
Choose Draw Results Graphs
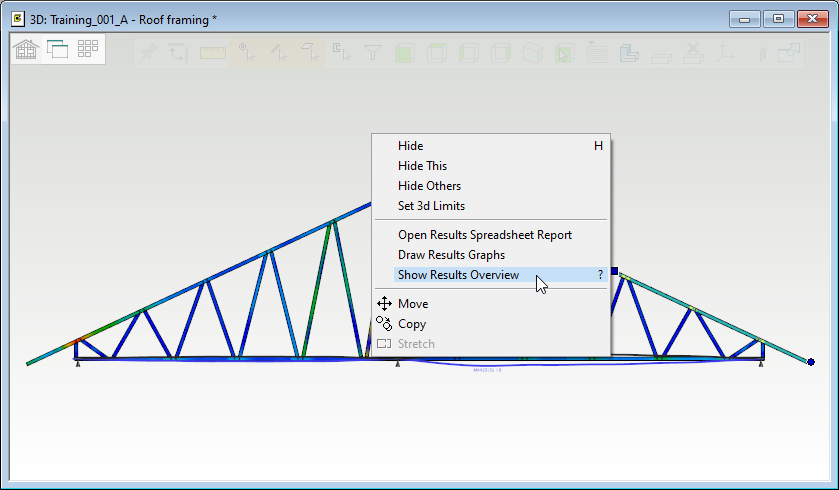(451, 255)
